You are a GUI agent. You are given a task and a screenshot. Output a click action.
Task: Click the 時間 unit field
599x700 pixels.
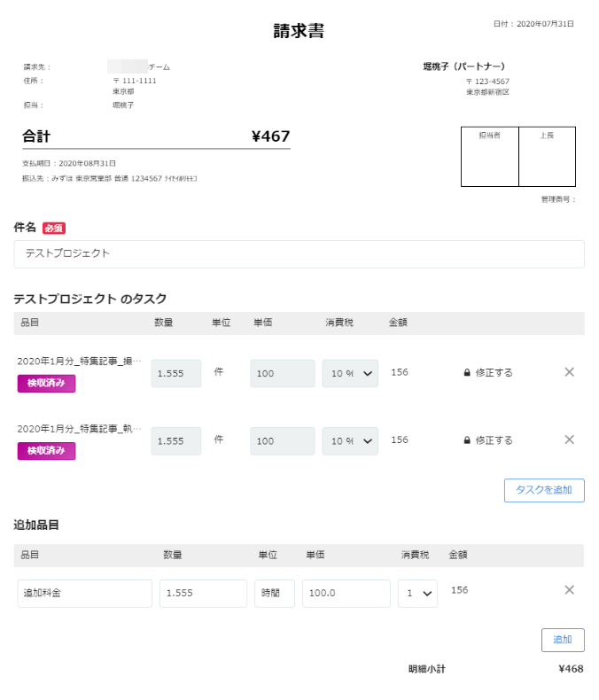tap(275, 594)
